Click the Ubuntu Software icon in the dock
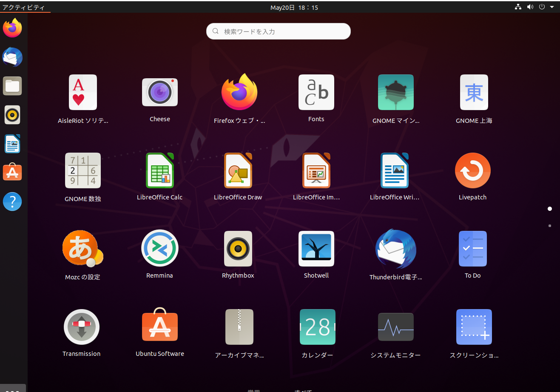The width and height of the screenshot is (560, 392). click(x=12, y=172)
